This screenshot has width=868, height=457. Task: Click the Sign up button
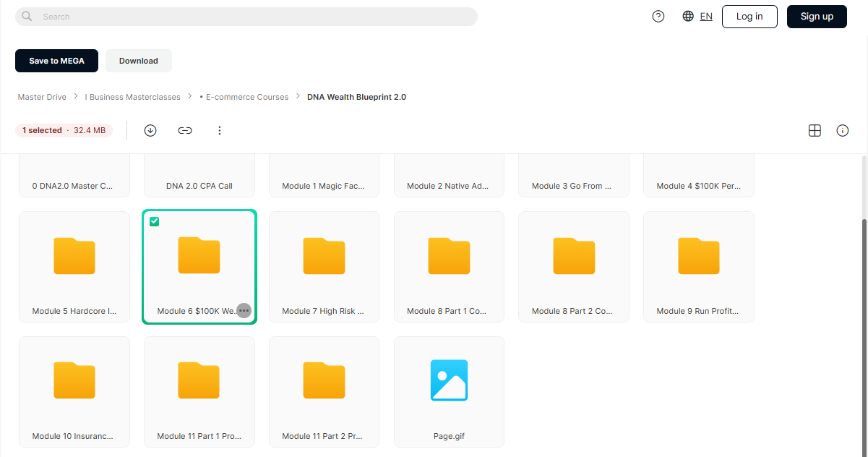817,17
